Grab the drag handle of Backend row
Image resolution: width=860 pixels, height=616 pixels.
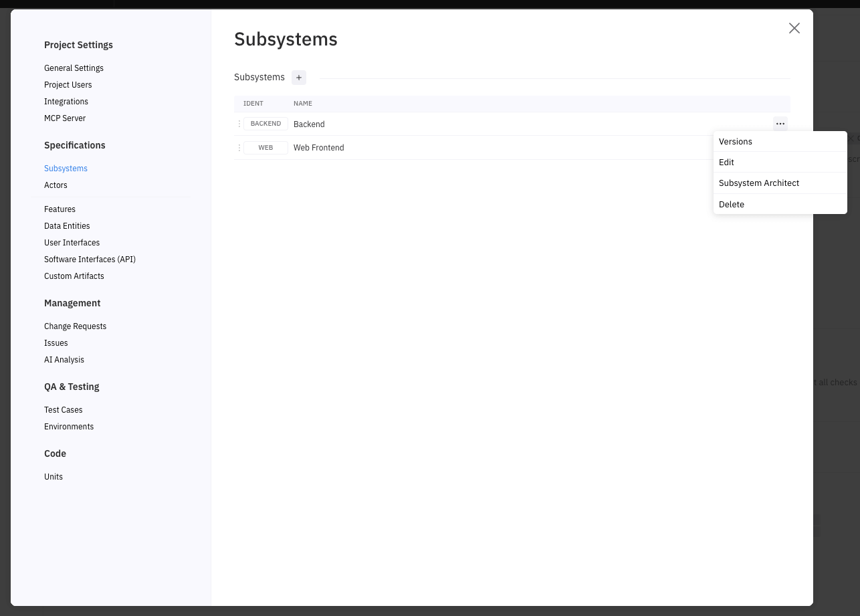(x=239, y=124)
